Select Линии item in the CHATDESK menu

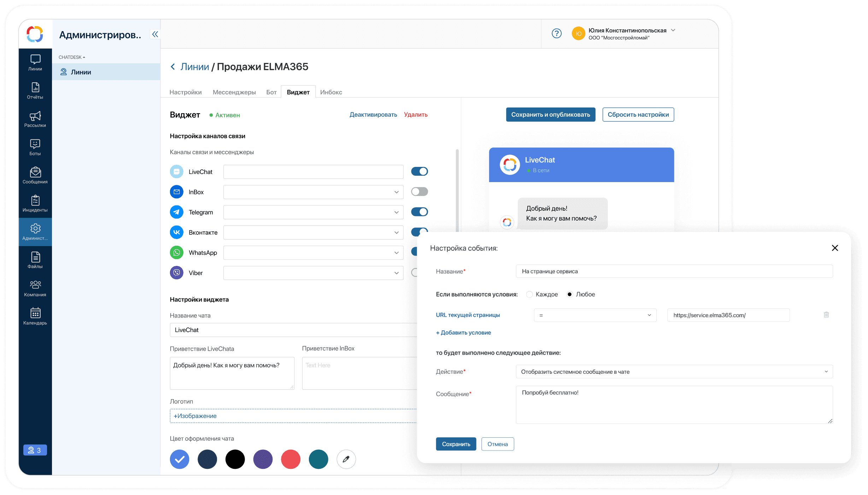[x=106, y=72]
